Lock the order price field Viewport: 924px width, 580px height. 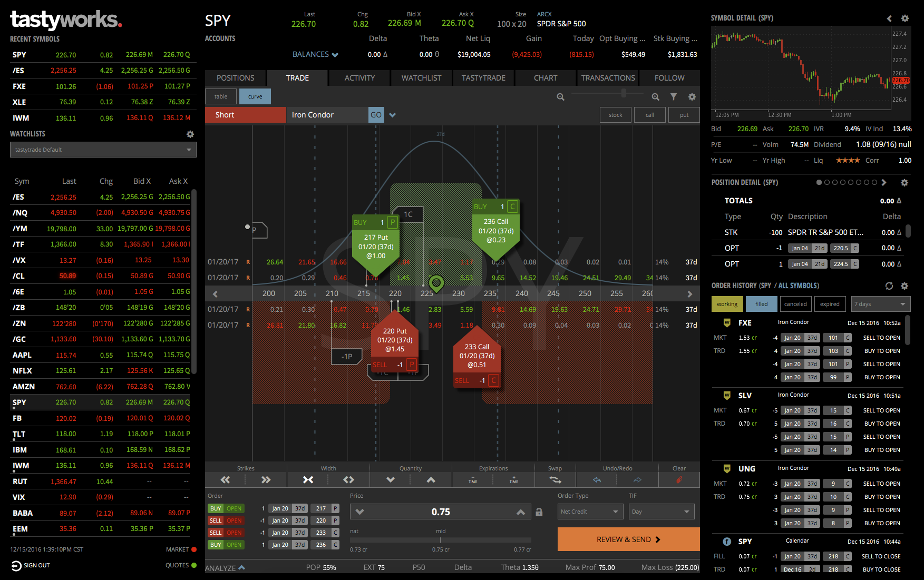539,511
